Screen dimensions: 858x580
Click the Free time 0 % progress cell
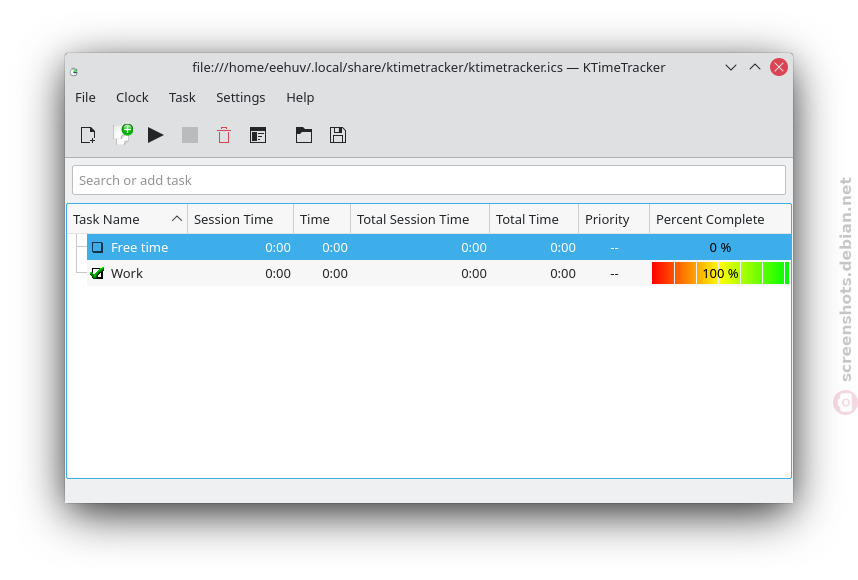click(x=720, y=247)
